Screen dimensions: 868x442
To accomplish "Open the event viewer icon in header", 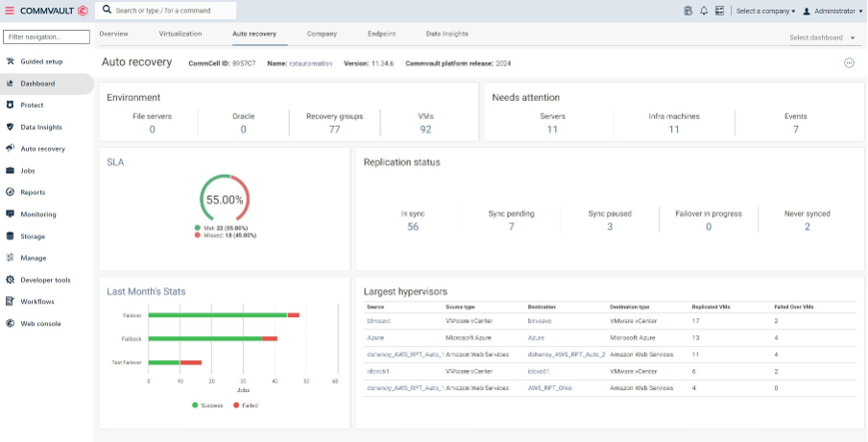I will click(x=719, y=11).
